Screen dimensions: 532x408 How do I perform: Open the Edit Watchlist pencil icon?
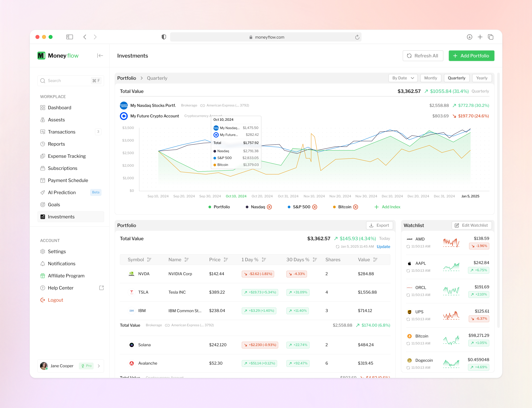[x=457, y=225]
